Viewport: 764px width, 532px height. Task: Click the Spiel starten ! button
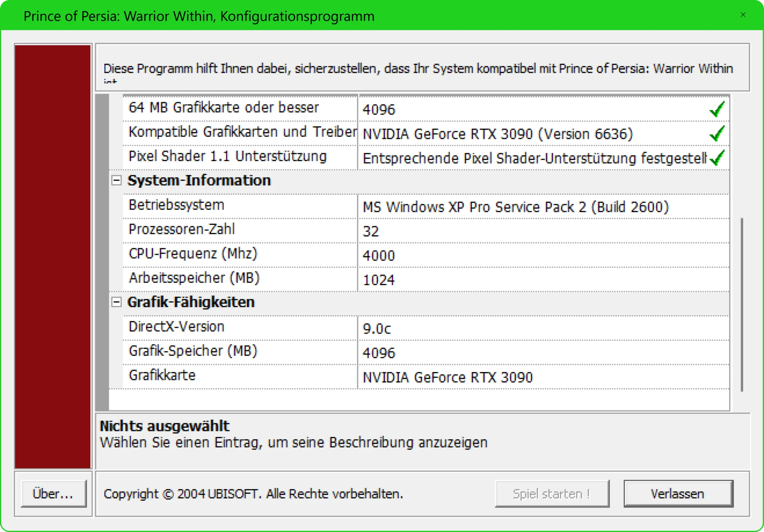coord(552,494)
